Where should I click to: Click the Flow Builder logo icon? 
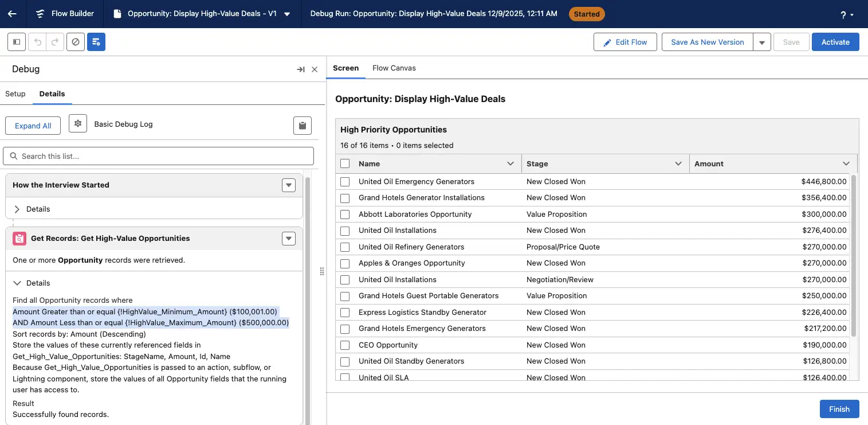(40, 14)
